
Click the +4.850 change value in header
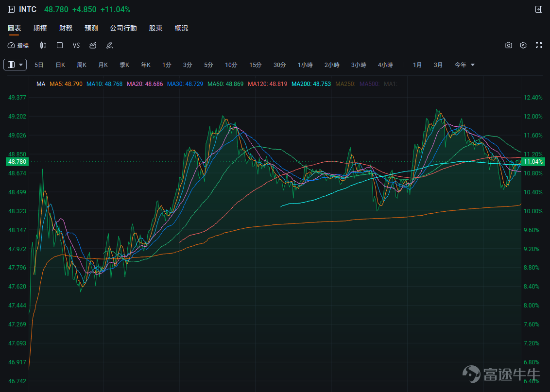[84, 9]
